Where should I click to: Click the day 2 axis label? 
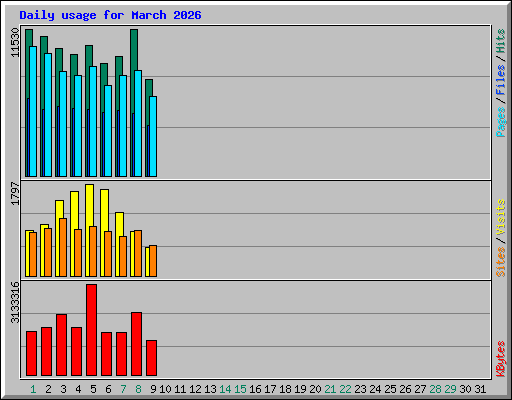pyautogui.click(x=48, y=389)
